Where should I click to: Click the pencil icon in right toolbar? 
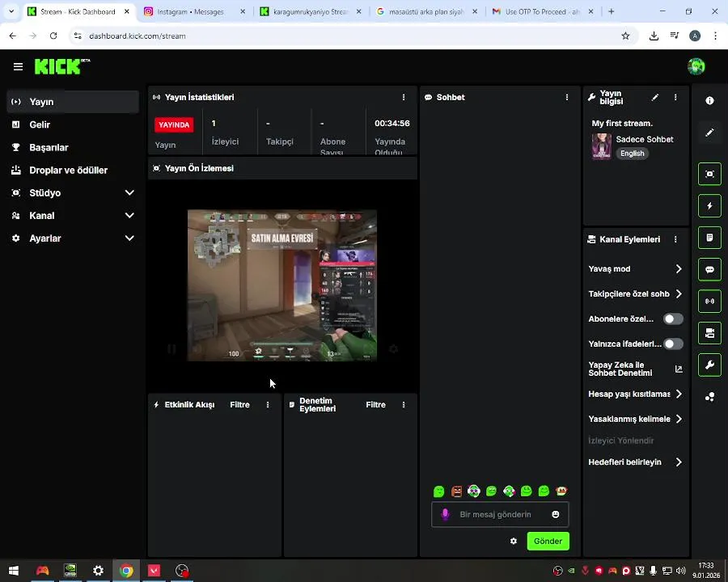pos(709,133)
